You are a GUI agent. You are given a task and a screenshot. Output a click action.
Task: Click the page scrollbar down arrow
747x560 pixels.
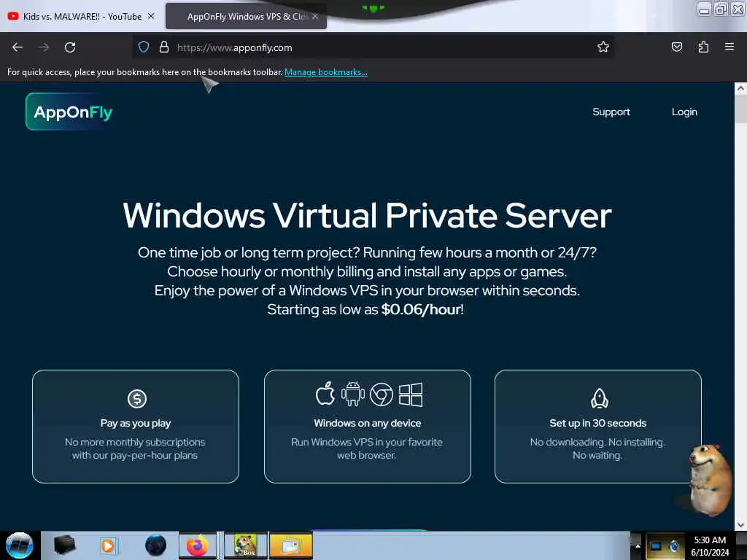(x=740, y=525)
